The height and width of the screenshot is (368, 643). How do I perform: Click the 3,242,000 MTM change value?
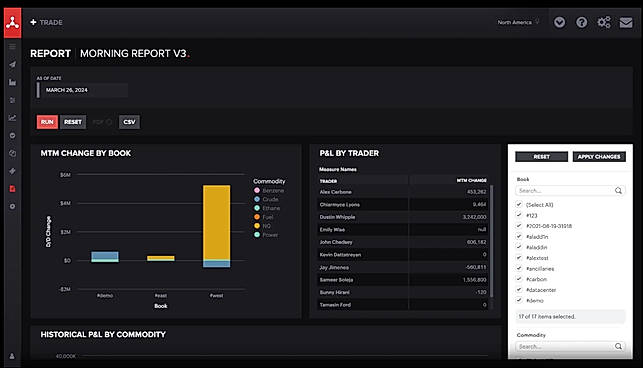[474, 217]
